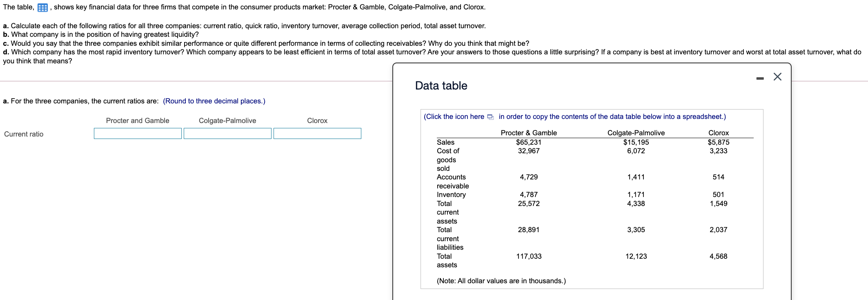Viewport: 868px width, 300px height.
Task: Click the Procter & Gamble column header in the table
Action: [x=529, y=133]
